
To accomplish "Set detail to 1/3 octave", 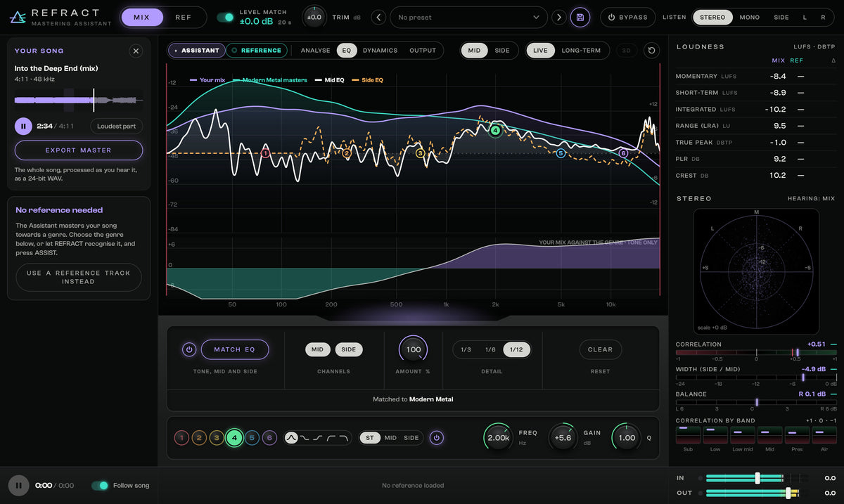I will point(466,349).
